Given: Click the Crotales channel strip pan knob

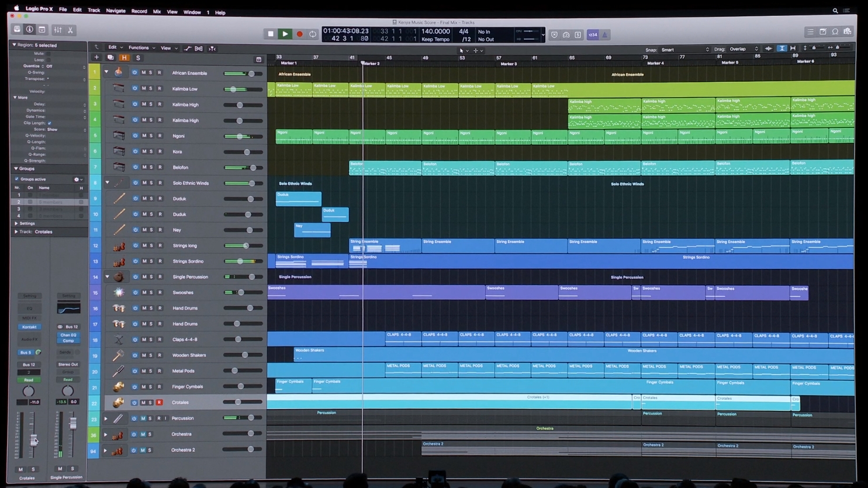Looking at the screenshot, I should [x=28, y=391].
